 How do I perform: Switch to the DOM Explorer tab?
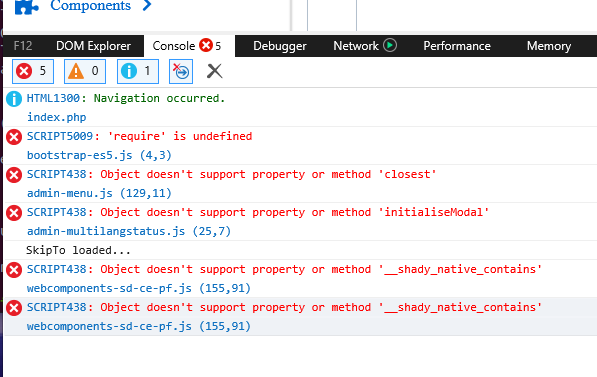pos(93,46)
